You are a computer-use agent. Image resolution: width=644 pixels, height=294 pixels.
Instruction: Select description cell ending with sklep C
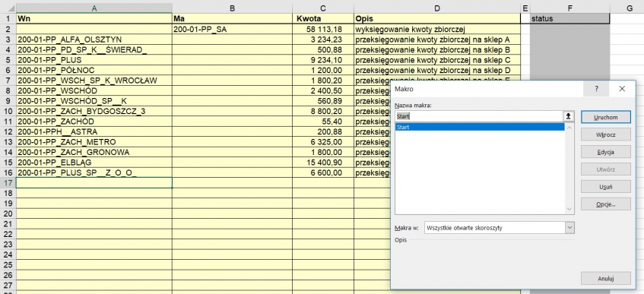point(437,60)
